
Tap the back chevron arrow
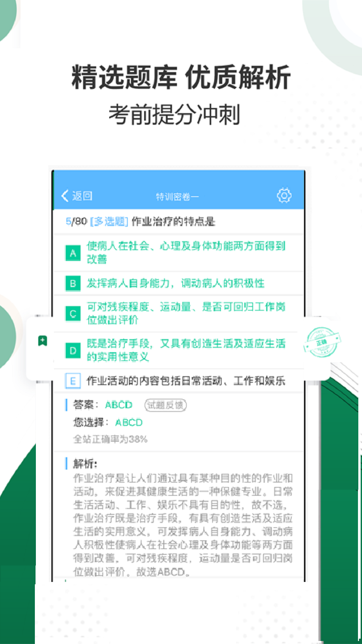(x=65, y=196)
